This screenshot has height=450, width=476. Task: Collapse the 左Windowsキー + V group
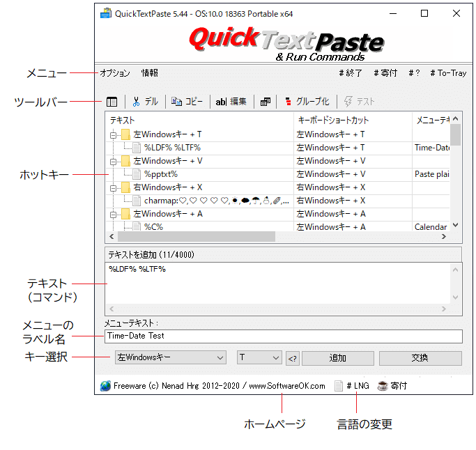[x=113, y=162]
